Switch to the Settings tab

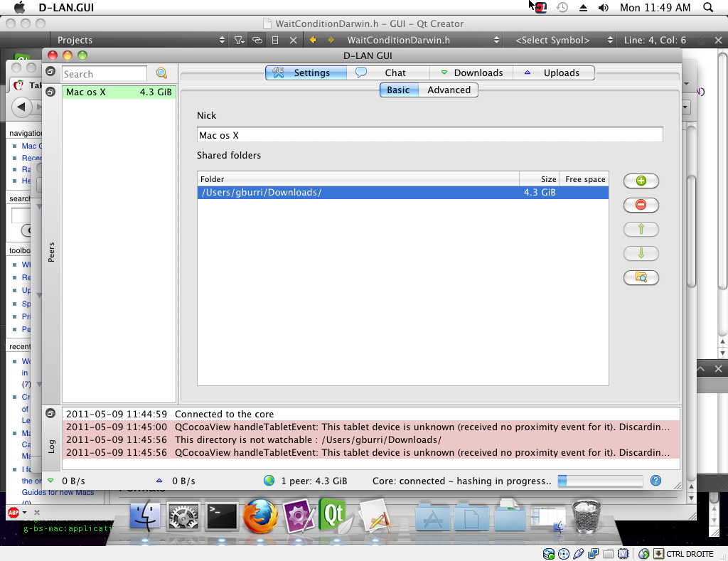306,73
